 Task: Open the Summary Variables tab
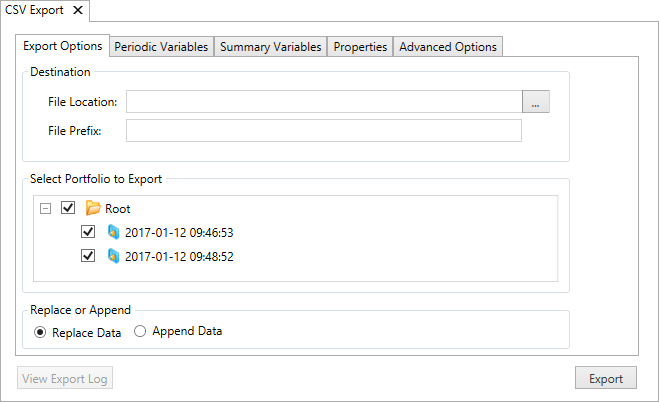[x=271, y=47]
